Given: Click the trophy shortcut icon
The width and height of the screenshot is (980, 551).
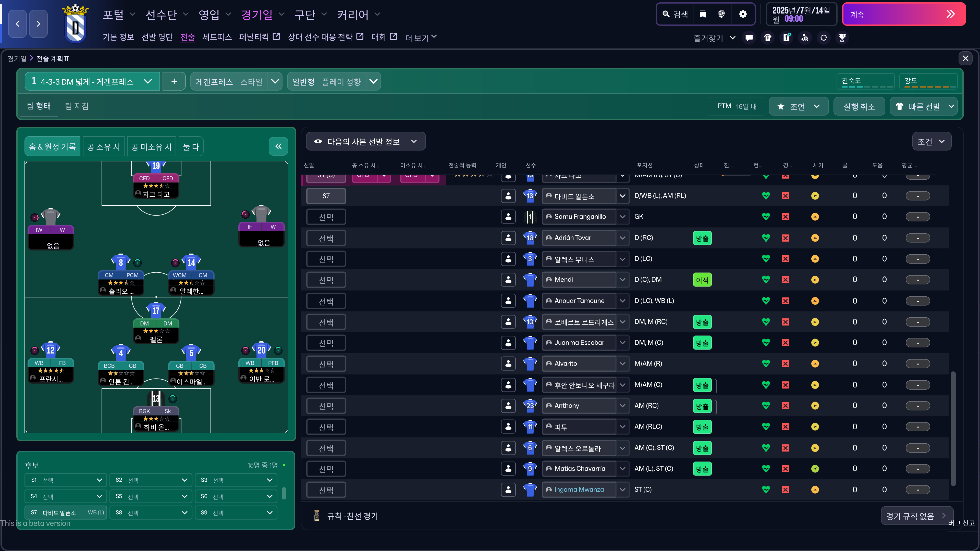Looking at the screenshot, I should [842, 38].
